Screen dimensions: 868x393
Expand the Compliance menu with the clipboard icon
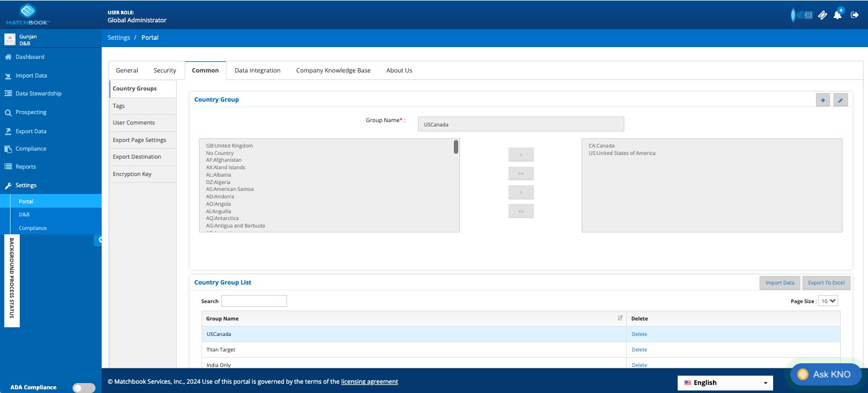coord(31,149)
